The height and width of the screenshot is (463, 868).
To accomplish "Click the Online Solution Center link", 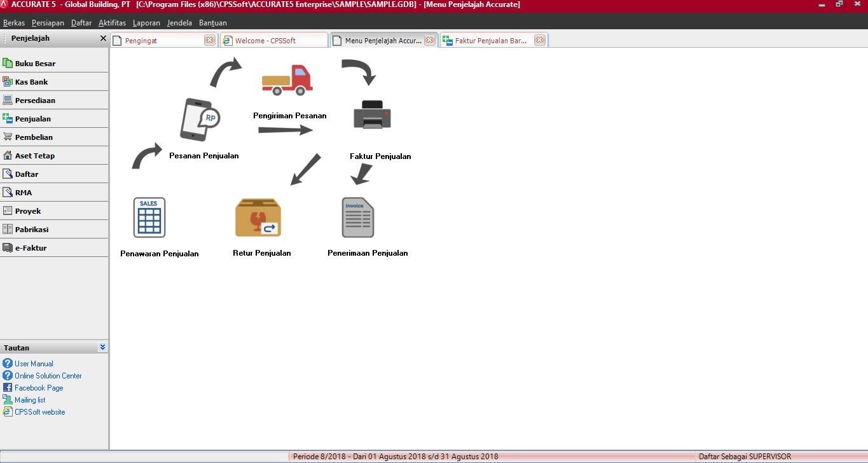I will tap(48, 376).
